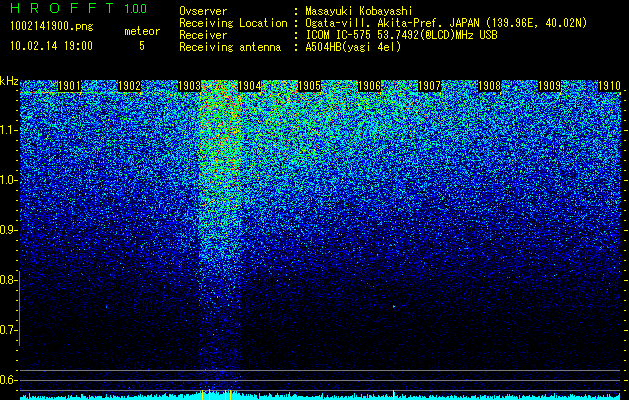Click the 0.7 kHz axis tick label
Image resolution: width=629 pixels, height=400 pixels.
pyautogui.click(x=9, y=330)
